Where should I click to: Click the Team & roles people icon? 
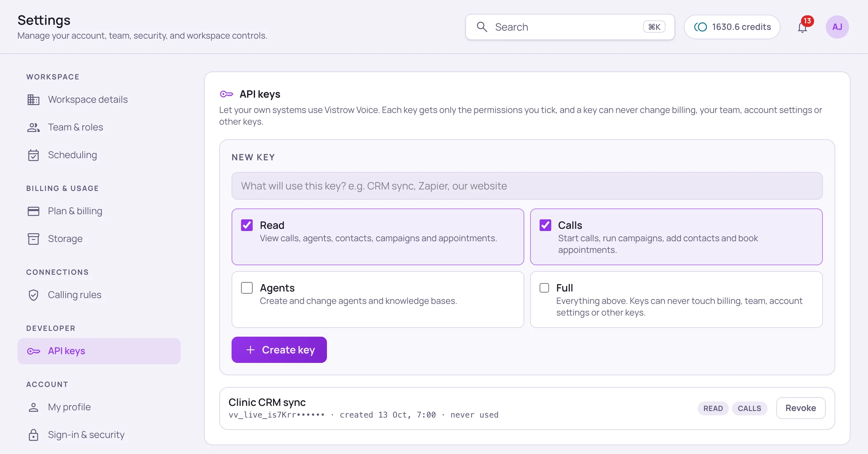coord(33,127)
